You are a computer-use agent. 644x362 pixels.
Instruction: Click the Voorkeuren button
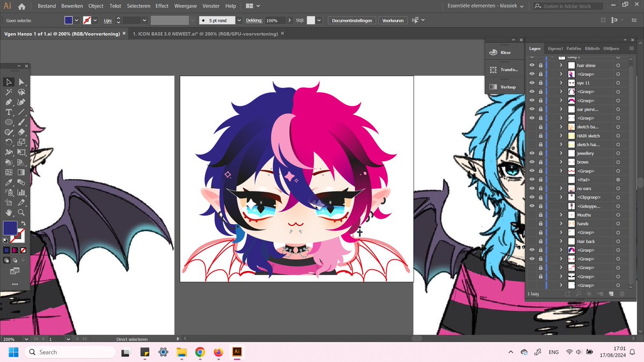coord(392,20)
